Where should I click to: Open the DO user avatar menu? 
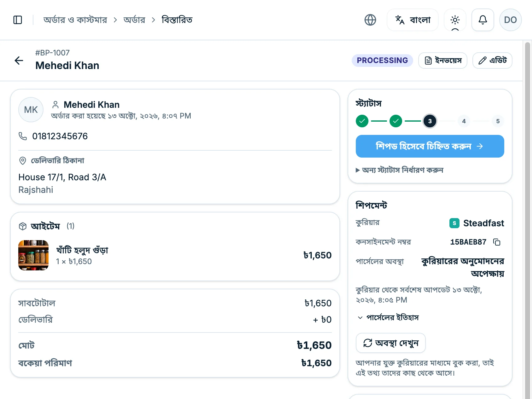pyautogui.click(x=510, y=20)
